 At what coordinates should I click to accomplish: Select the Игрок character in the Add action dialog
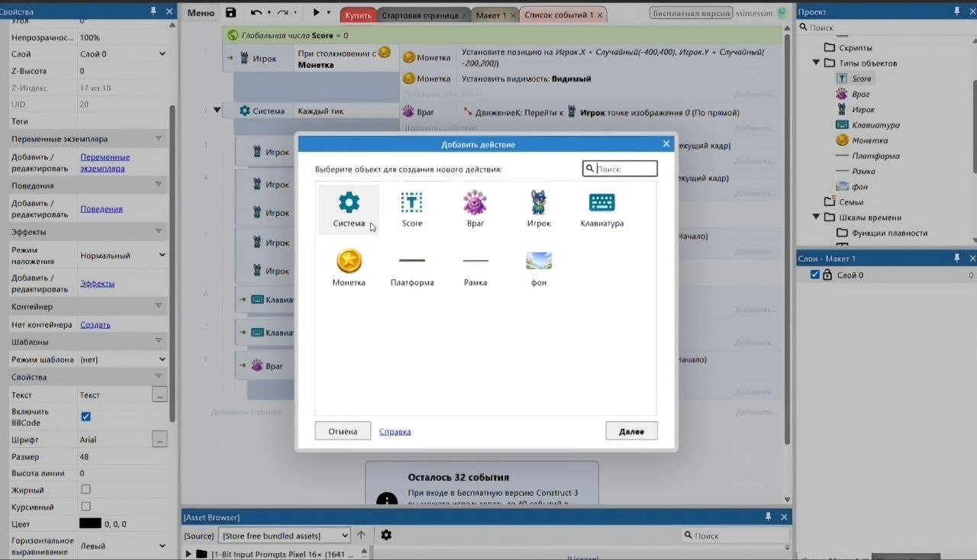tap(539, 209)
